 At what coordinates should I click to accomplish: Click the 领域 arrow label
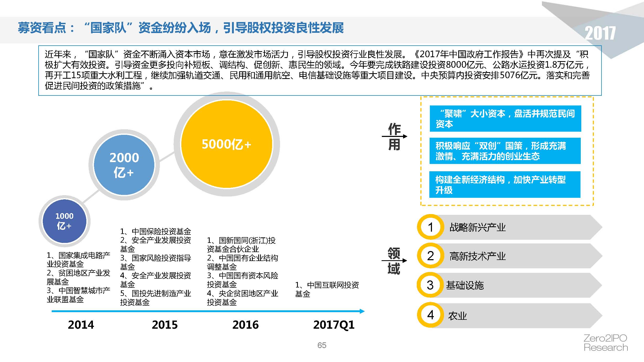pyautogui.click(x=394, y=261)
